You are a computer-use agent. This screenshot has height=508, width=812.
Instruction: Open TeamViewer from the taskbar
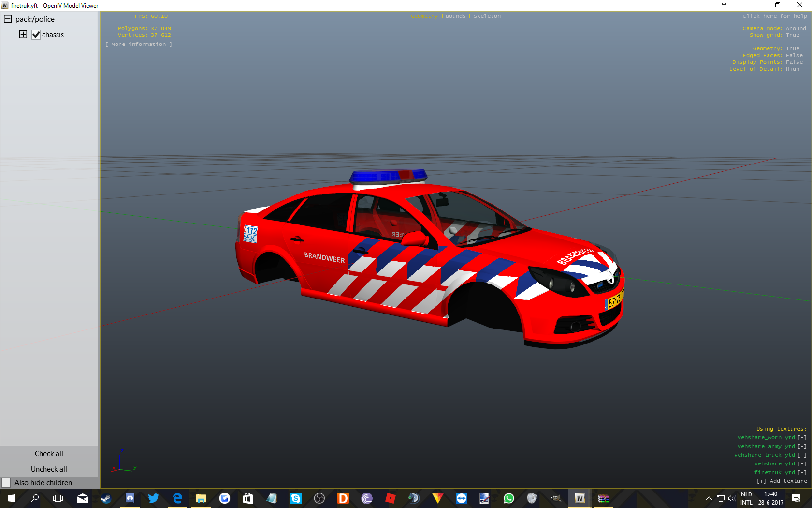tap(462, 498)
